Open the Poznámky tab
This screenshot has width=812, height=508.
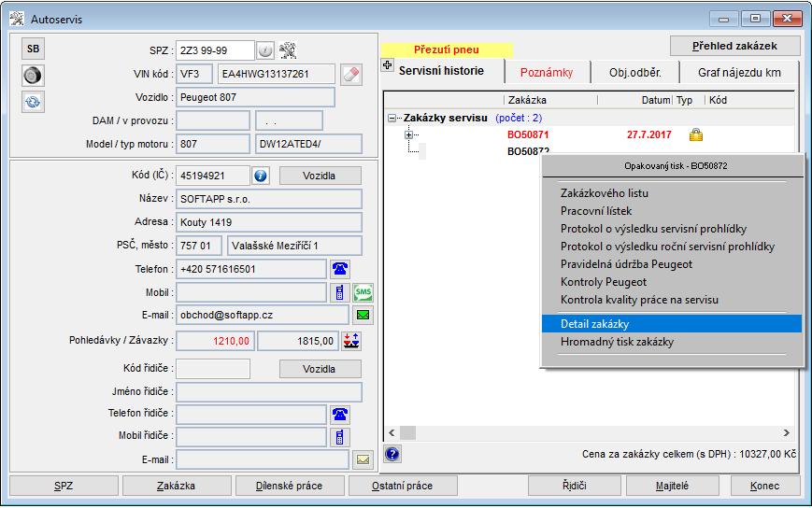(x=547, y=73)
